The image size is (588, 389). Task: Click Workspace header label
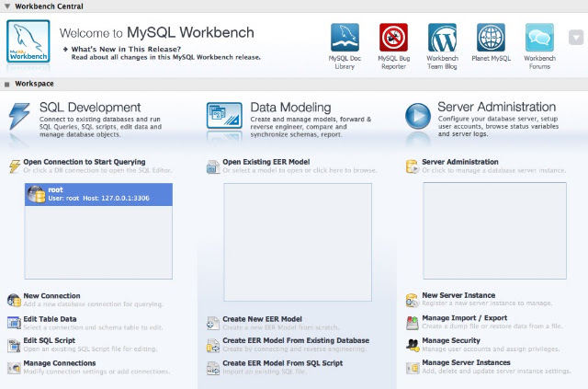pos(34,84)
